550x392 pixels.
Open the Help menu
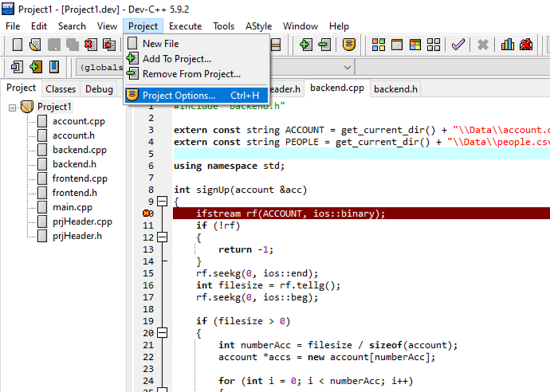click(339, 27)
